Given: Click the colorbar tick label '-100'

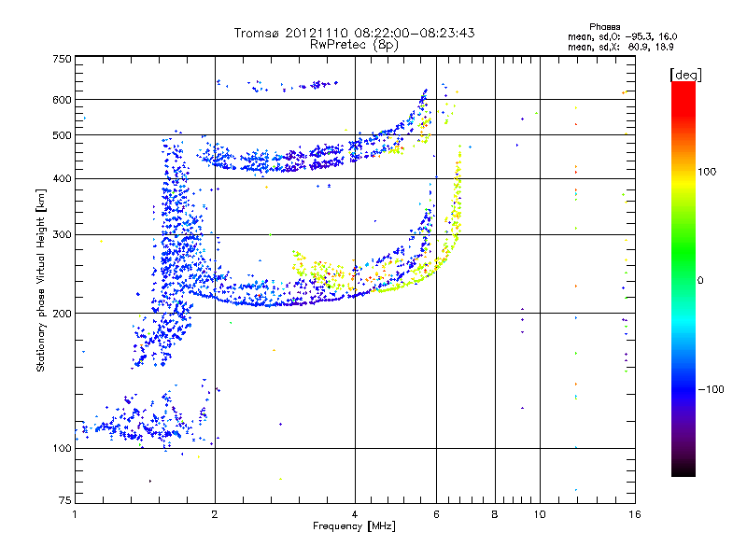Looking at the screenshot, I should point(712,389).
